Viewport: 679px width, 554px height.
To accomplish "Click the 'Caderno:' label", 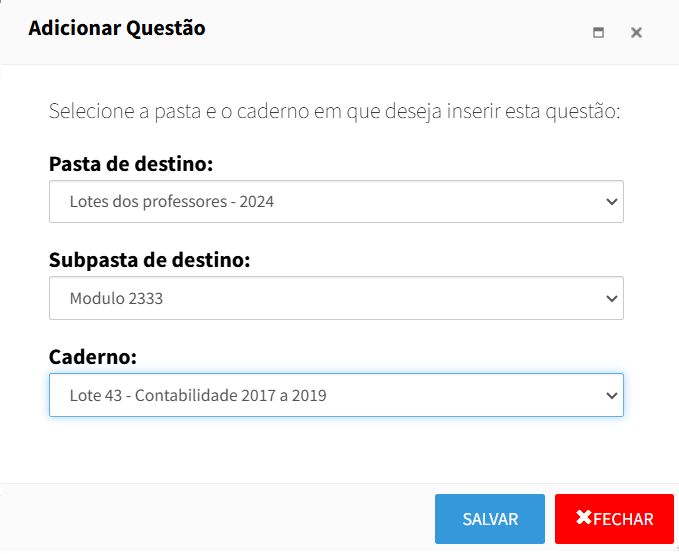I will pos(93,357).
